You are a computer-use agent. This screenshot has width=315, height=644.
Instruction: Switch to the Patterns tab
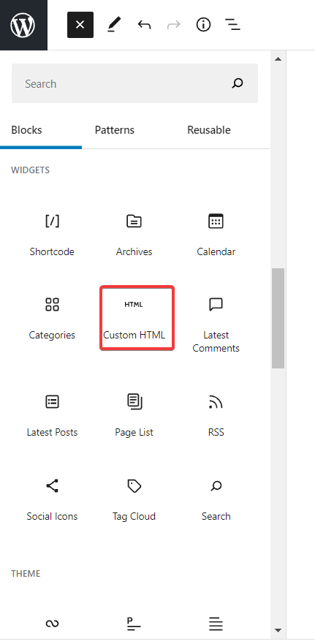tap(114, 130)
